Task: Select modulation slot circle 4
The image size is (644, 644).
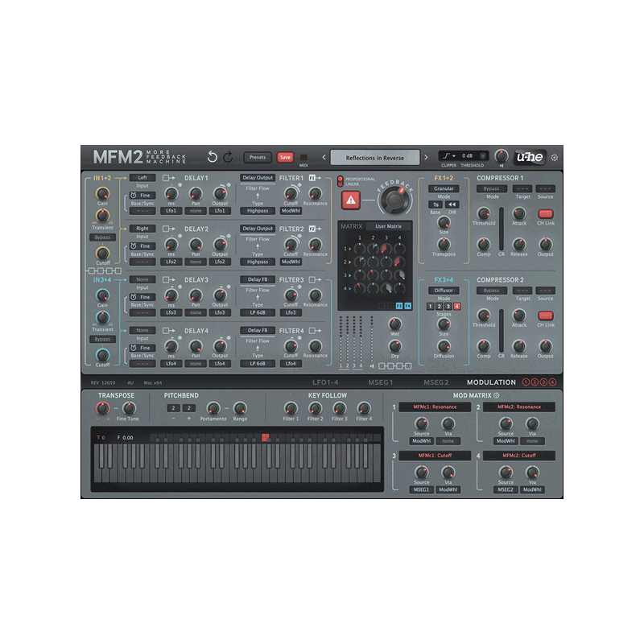Action: coord(553,382)
